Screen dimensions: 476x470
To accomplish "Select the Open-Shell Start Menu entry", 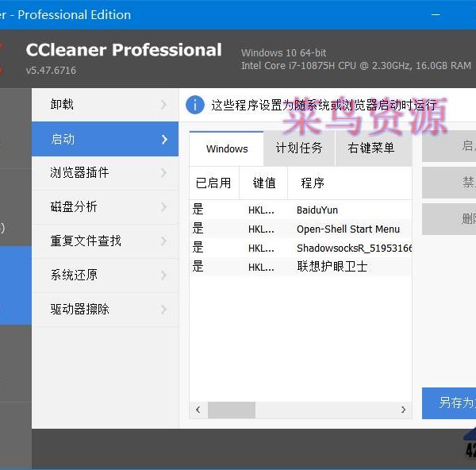I will (347, 229).
